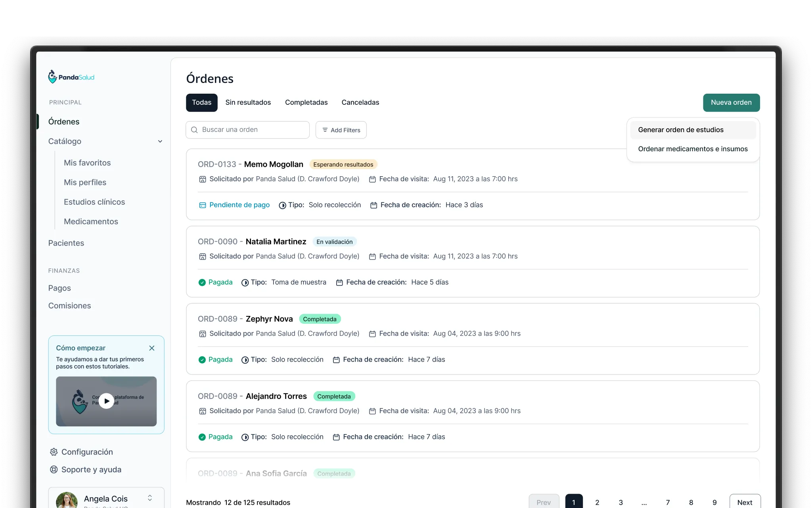Open the Angela Cois account switcher

[150, 498]
